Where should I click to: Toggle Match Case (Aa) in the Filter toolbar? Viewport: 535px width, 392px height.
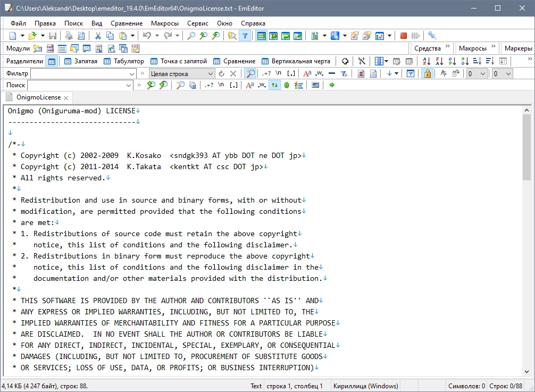coord(307,74)
